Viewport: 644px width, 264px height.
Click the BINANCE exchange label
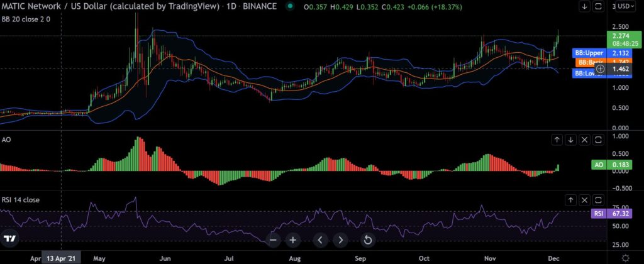pos(261,7)
